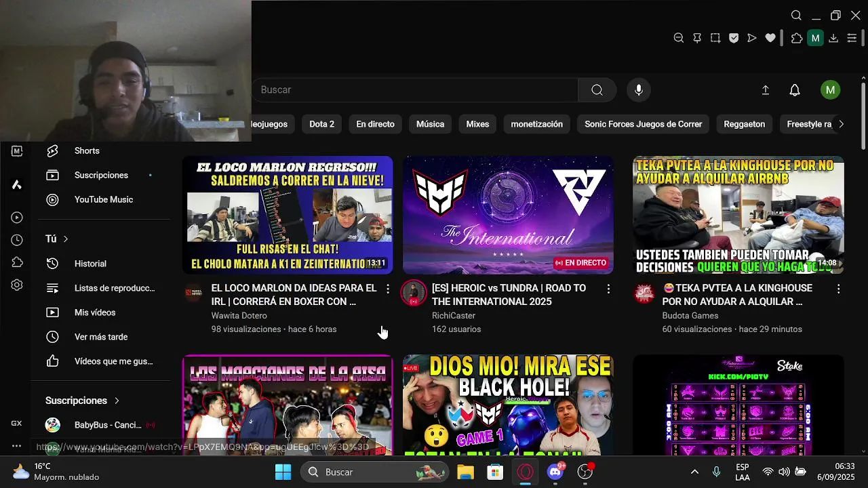868x488 pixels.
Task: Open RichiCaster channel name
Action: point(454,316)
